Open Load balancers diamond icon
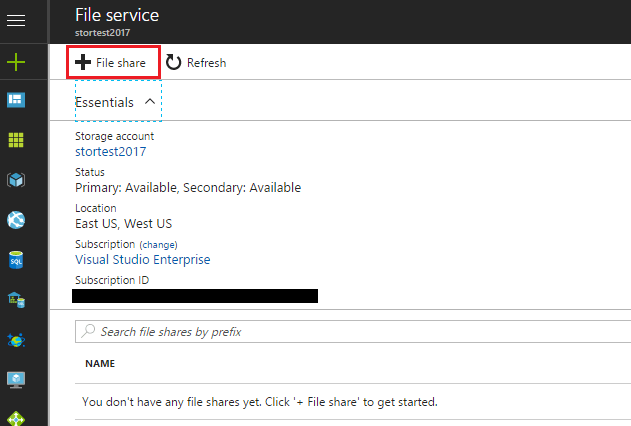 tap(16, 418)
